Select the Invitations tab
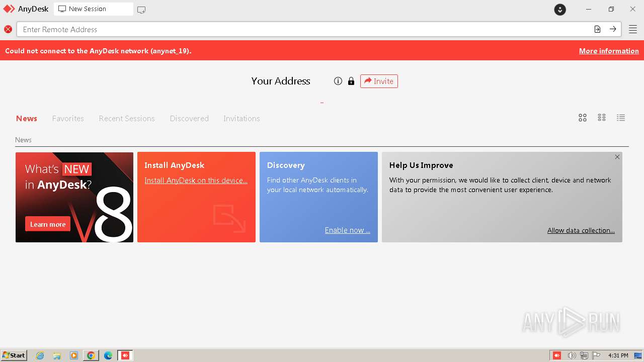 pos(242,119)
